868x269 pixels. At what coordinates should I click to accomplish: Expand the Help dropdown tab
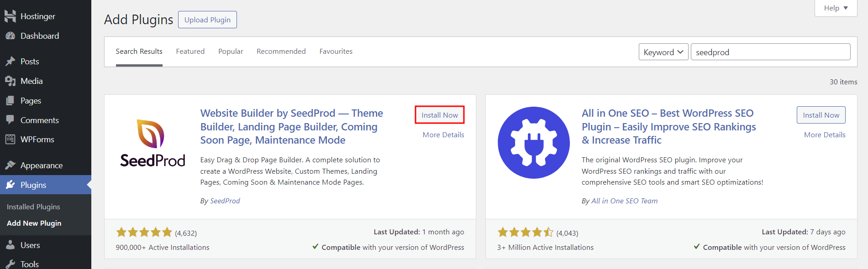836,8
